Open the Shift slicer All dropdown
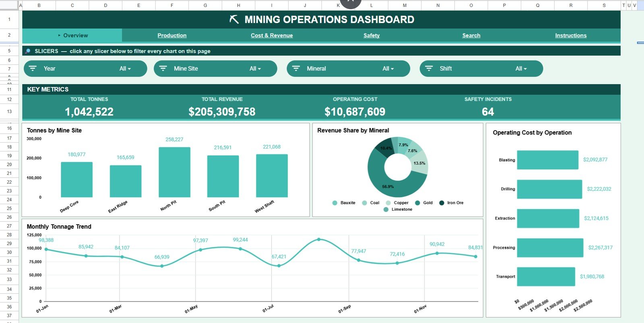 pyautogui.click(x=521, y=68)
